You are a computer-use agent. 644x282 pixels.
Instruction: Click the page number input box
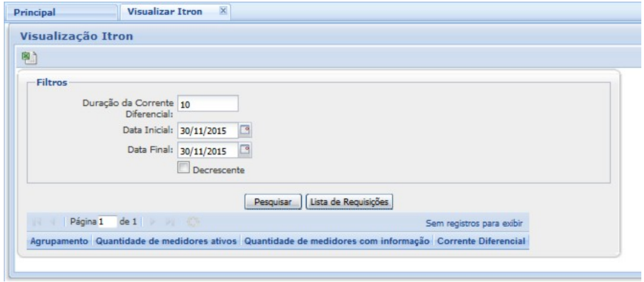coord(107,221)
